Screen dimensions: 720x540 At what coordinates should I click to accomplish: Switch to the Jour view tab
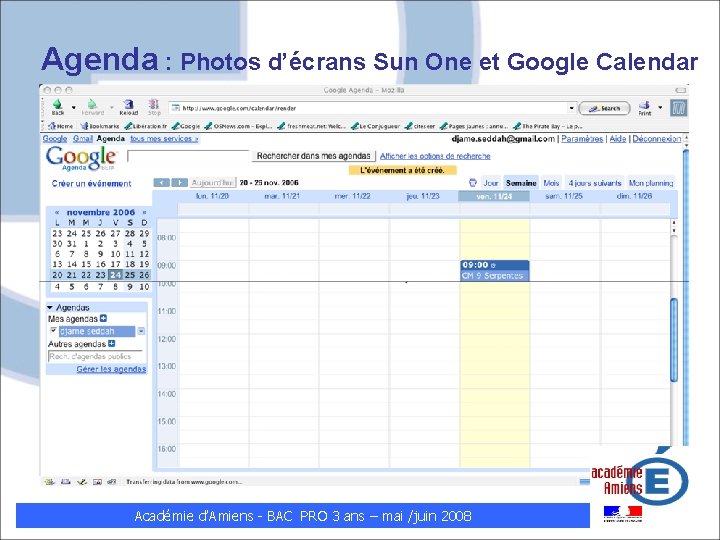click(x=490, y=183)
